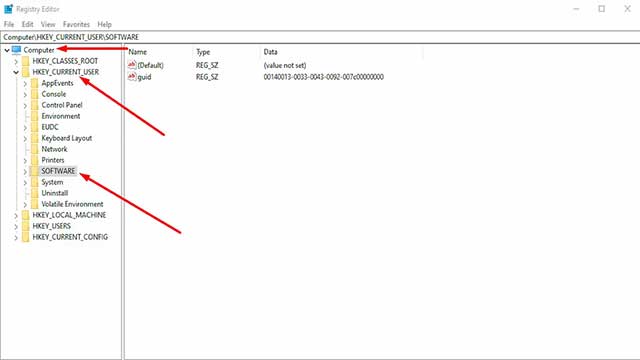The image size is (640, 360).
Task: Click the Printers folder icon
Action: tap(35, 160)
